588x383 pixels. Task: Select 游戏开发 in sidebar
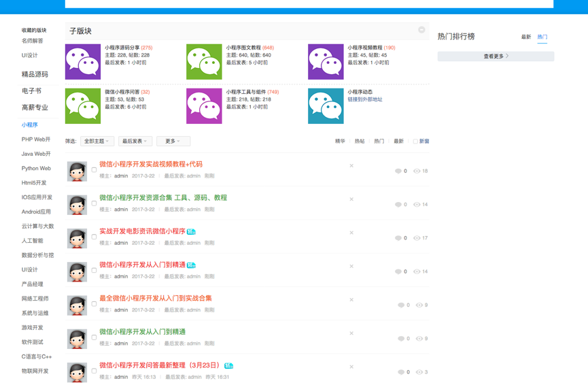[32, 328]
